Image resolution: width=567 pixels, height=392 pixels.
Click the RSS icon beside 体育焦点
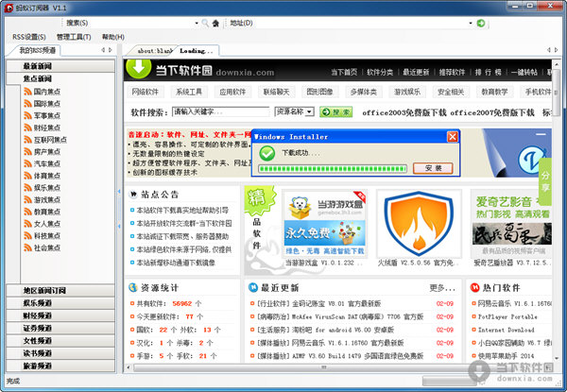[27, 176]
